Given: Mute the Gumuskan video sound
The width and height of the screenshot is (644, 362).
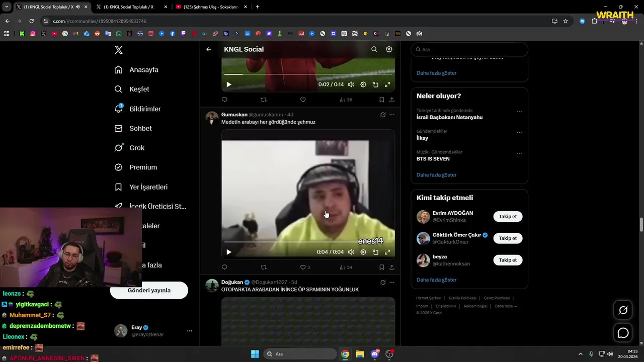Looking at the screenshot, I should click(351, 252).
